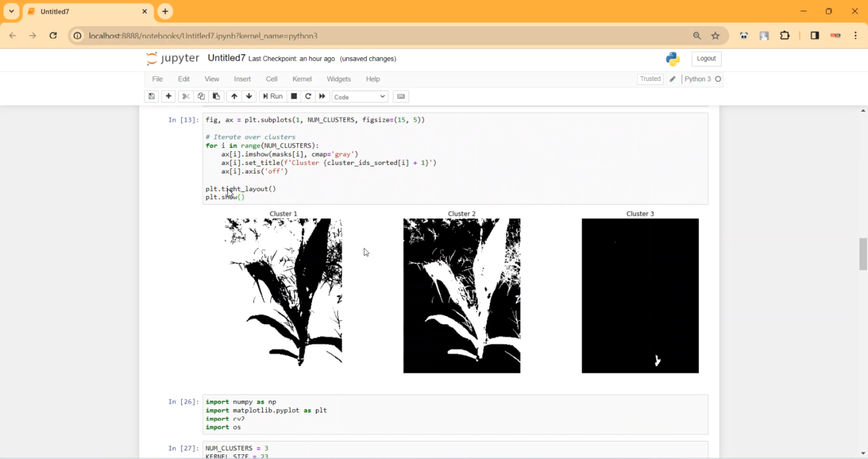The height and width of the screenshot is (459, 868).
Task: Cut selected cells with scissors icon
Action: [186, 97]
